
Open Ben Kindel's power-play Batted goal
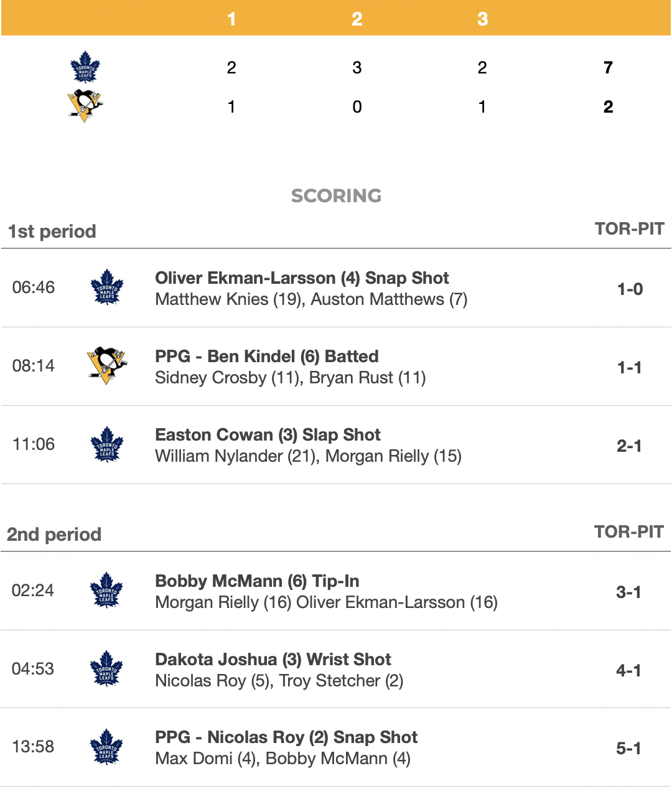[267, 357]
